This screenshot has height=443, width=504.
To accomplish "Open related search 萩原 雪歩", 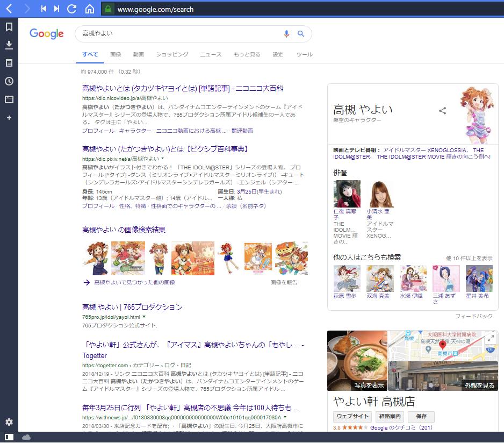I will tap(347, 282).
